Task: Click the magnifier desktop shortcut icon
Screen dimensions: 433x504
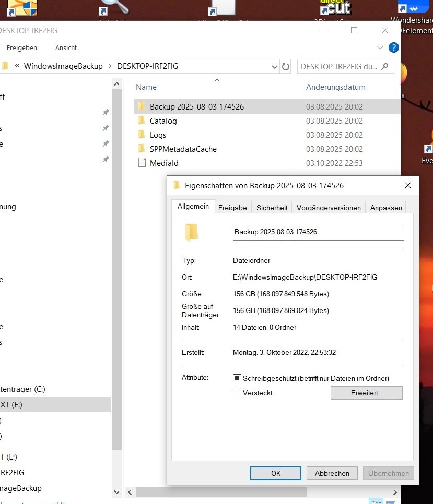Action: [114, 7]
